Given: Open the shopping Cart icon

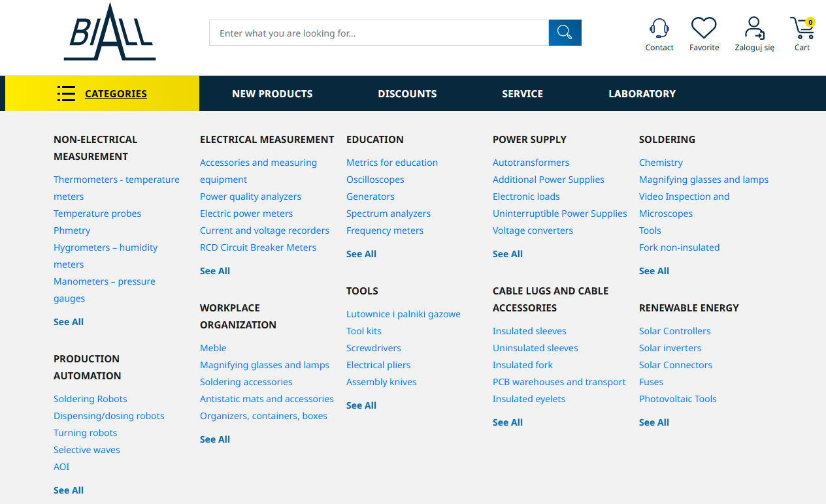Looking at the screenshot, I should tap(802, 28).
